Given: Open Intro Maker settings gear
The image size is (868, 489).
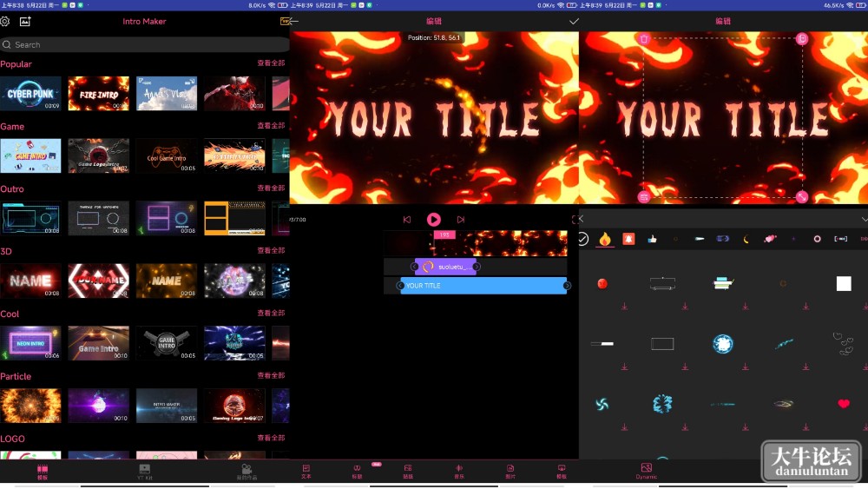Looking at the screenshot, I should click(5, 22).
